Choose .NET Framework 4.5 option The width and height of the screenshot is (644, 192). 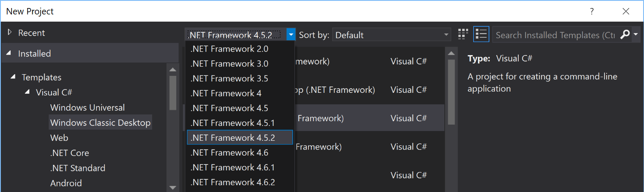point(240,108)
